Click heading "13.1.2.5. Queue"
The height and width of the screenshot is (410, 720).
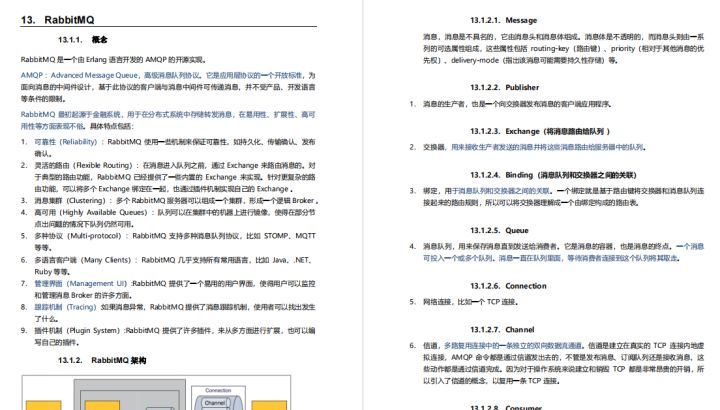click(x=499, y=230)
